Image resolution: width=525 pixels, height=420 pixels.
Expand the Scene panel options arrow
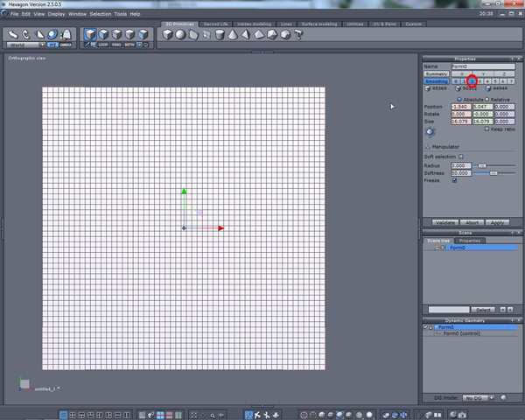(x=512, y=233)
